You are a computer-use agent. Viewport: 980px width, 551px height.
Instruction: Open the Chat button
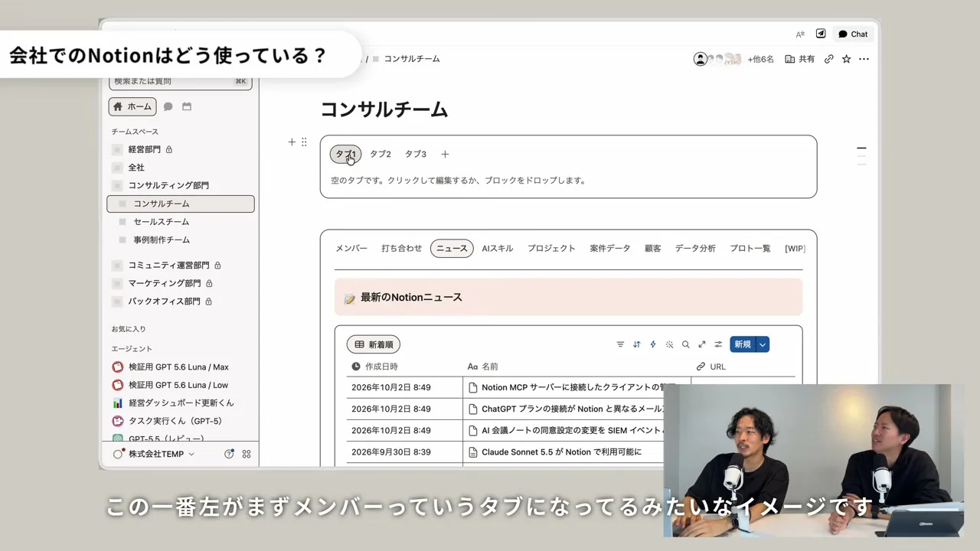click(853, 34)
